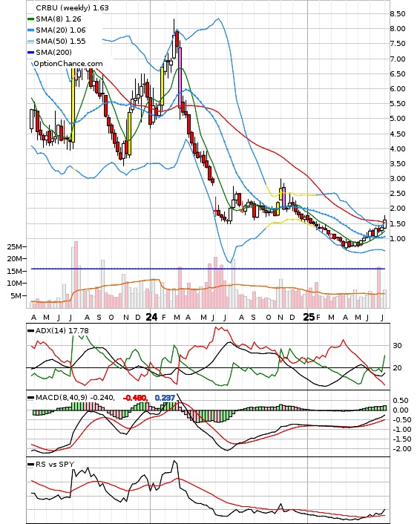Image resolution: width=420 pixels, height=524 pixels.
Task: Click the SMA(20) 1.06 legend text
Action: pyautogui.click(x=61, y=30)
